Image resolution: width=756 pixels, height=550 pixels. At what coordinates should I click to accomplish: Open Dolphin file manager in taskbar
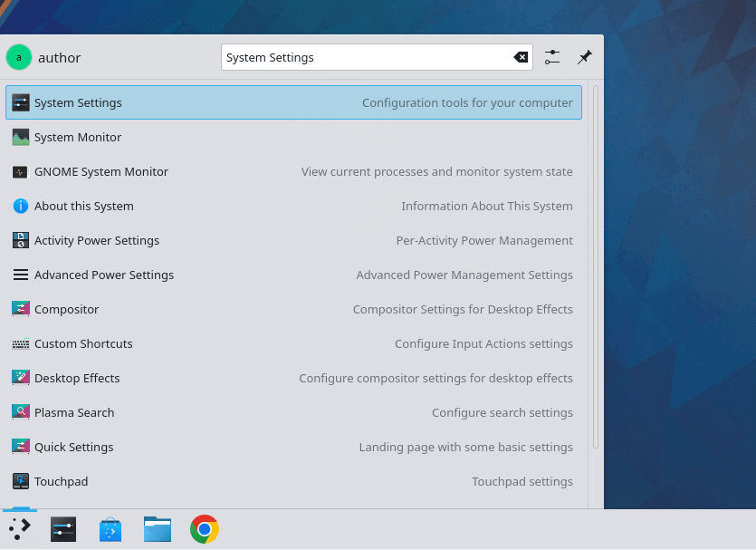pyautogui.click(x=158, y=529)
